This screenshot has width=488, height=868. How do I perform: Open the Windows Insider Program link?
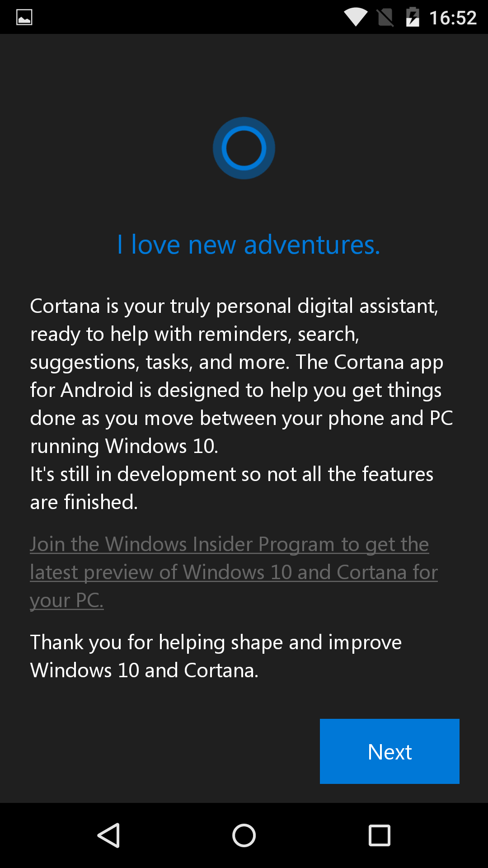(x=229, y=544)
